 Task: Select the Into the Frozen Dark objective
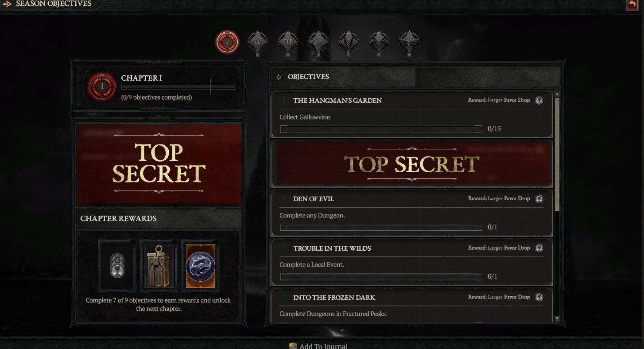412,305
